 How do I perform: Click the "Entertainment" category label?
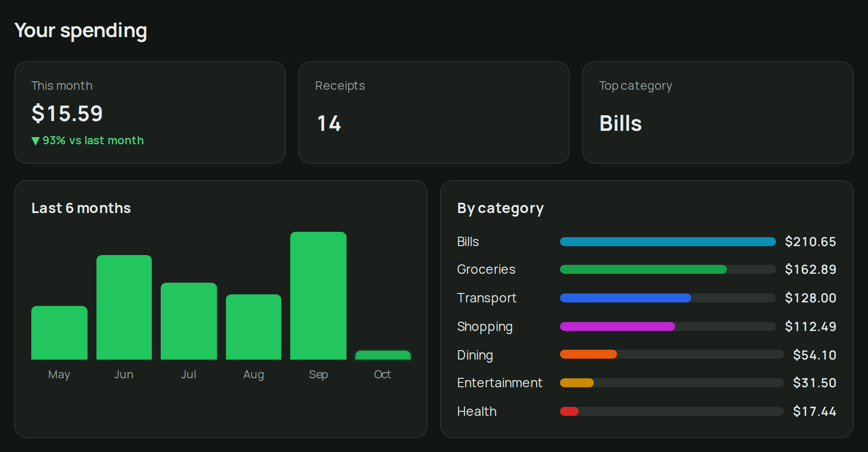(500, 383)
